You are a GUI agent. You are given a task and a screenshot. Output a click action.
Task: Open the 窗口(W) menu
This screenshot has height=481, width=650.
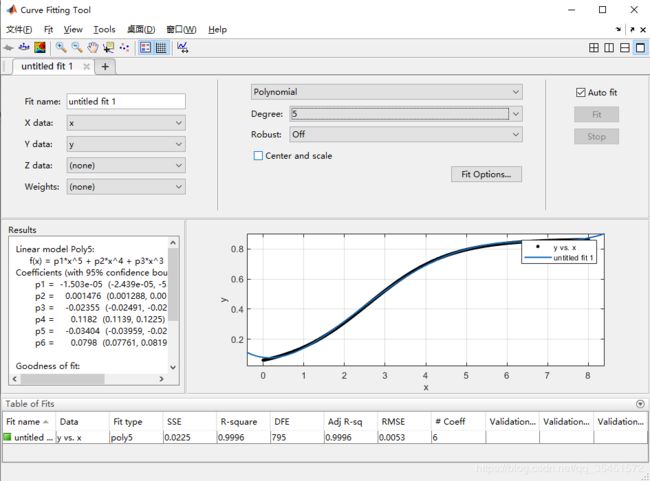pyautogui.click(x=182, y=29)
